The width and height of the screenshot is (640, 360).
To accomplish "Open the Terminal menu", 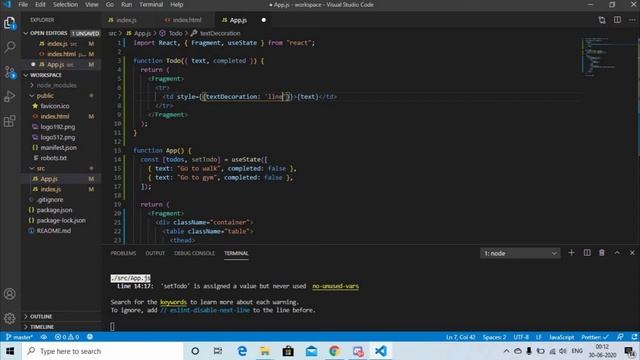I will [151, 4].
